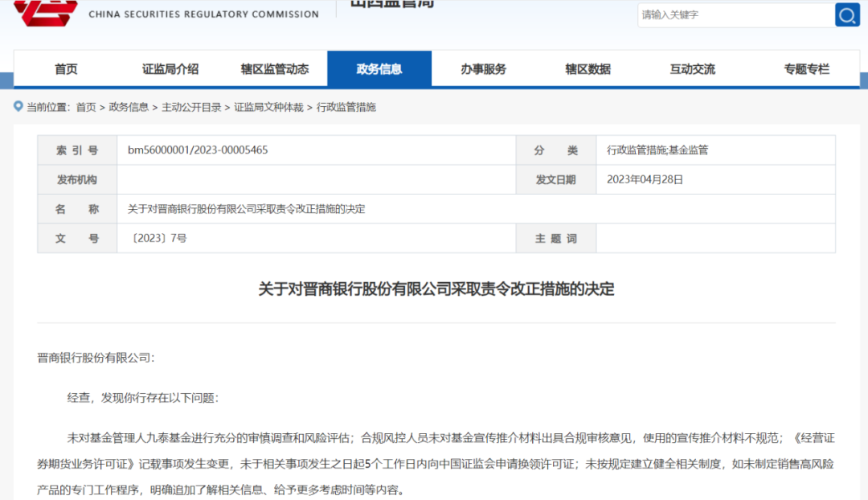
Task: Click the document number 〔2023〕7号
Action: pyautogui.click(x=158, y=238)
